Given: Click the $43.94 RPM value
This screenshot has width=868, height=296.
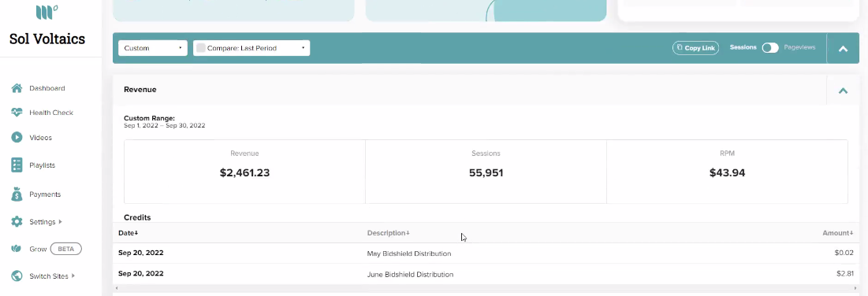Looking at the screenshot, I should pos(728,172).
